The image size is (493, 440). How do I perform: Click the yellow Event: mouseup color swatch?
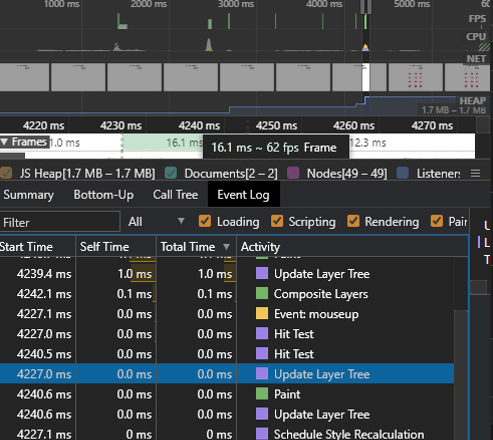tap(262, 313)
